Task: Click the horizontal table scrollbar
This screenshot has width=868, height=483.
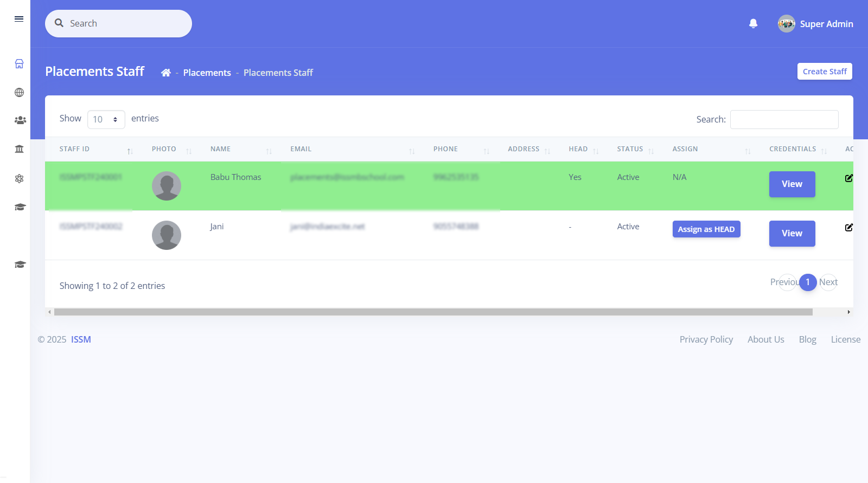Action: 433,312
